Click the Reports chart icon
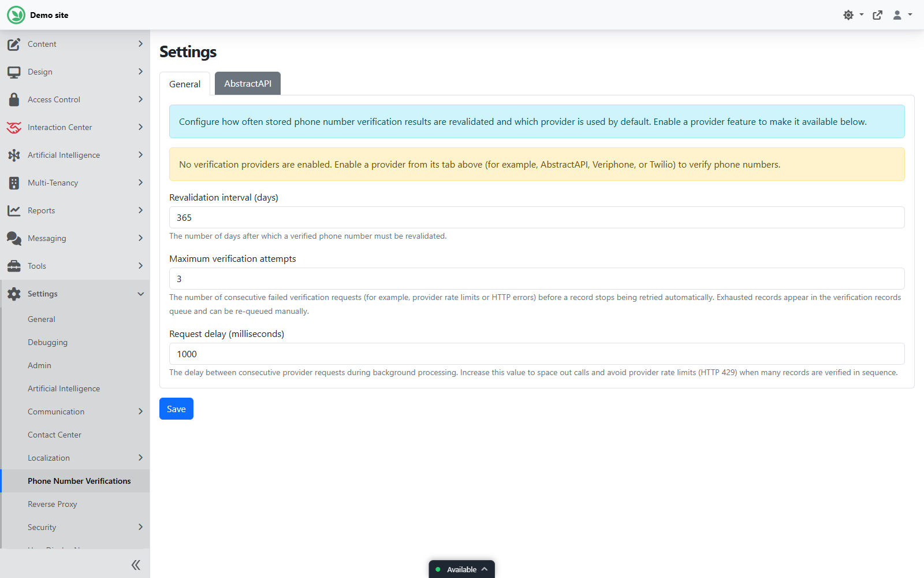This screenshot has width=924, height=578. (14, 210)
